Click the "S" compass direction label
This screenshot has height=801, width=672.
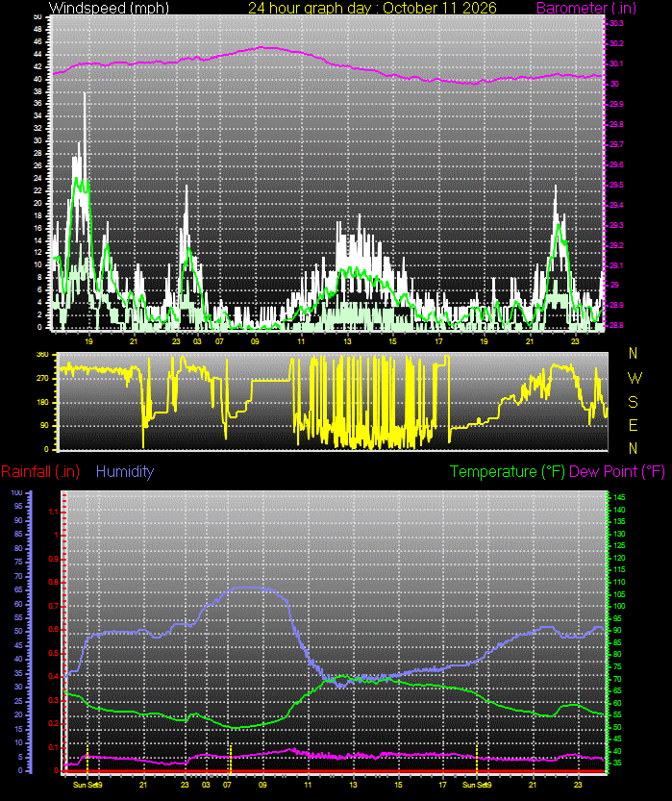coord(634,402)
